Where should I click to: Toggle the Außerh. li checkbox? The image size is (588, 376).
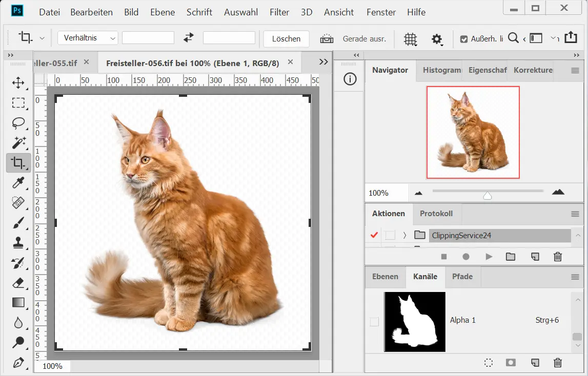tap(463, 39)
